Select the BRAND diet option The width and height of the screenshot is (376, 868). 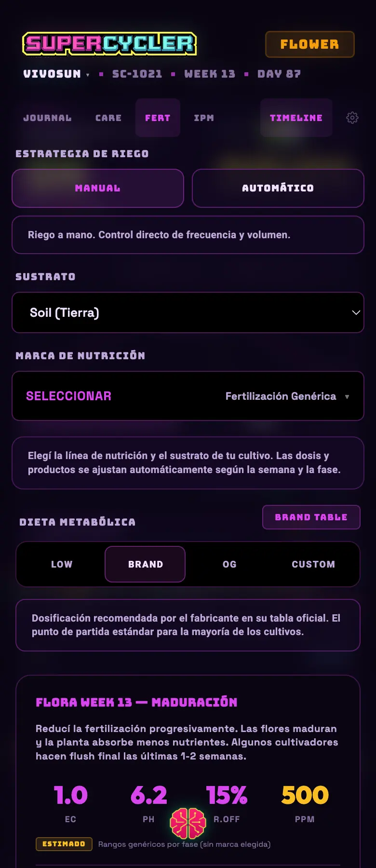(x=145, y=564)
